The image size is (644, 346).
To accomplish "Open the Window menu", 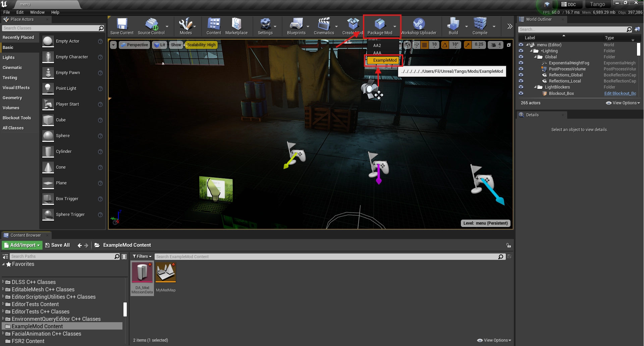I will point(37,12).
